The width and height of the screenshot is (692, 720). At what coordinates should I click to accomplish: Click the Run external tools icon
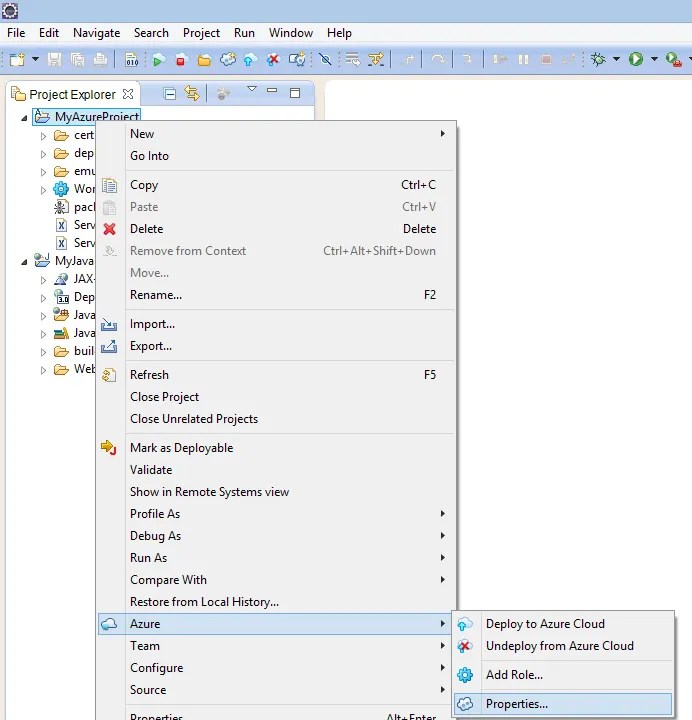[674, 60]
